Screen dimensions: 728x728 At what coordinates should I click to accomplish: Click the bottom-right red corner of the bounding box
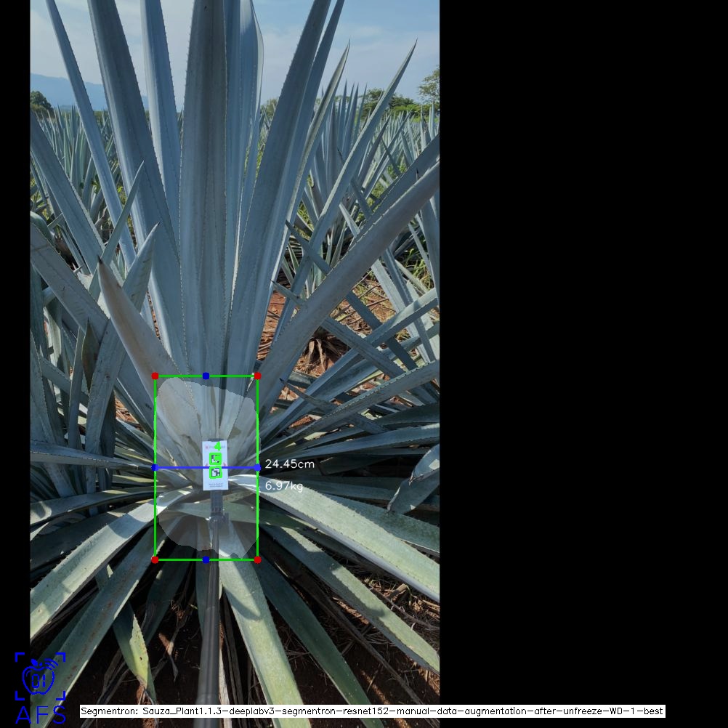258,560
